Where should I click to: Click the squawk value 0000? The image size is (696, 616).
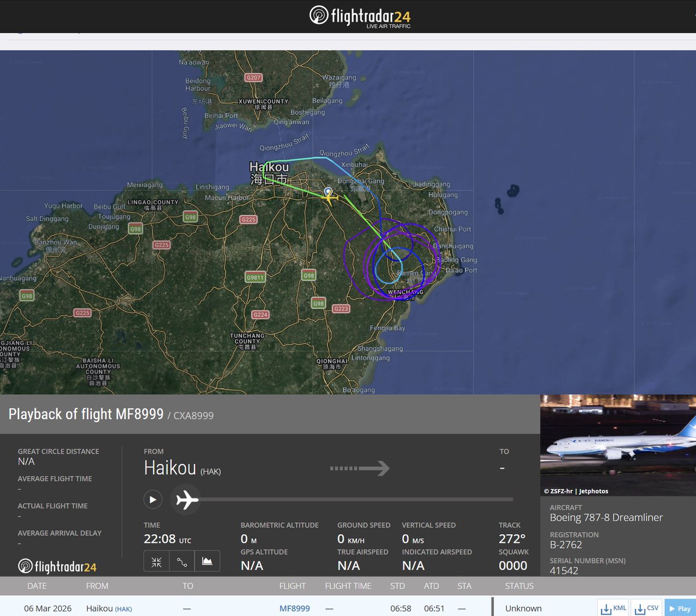513,566
